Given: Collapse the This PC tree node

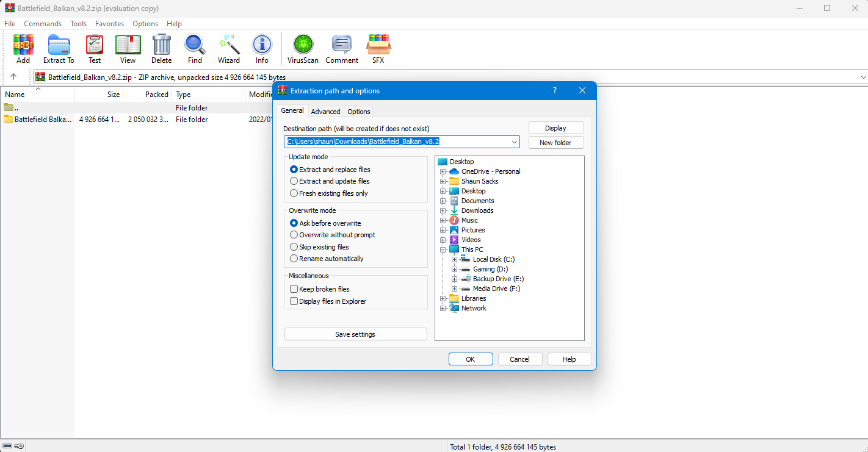Looking at the screenshot, I should [x=443, y=249].
